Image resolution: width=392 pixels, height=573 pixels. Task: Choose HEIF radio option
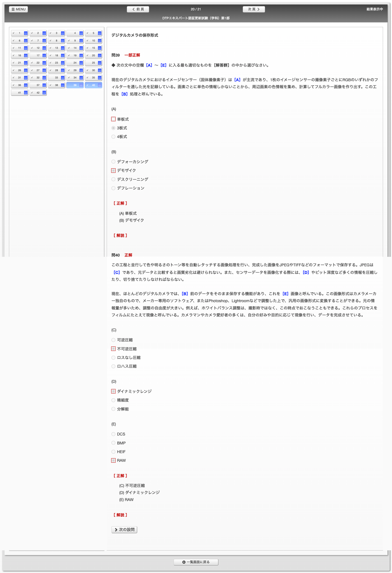pos(113,452)
